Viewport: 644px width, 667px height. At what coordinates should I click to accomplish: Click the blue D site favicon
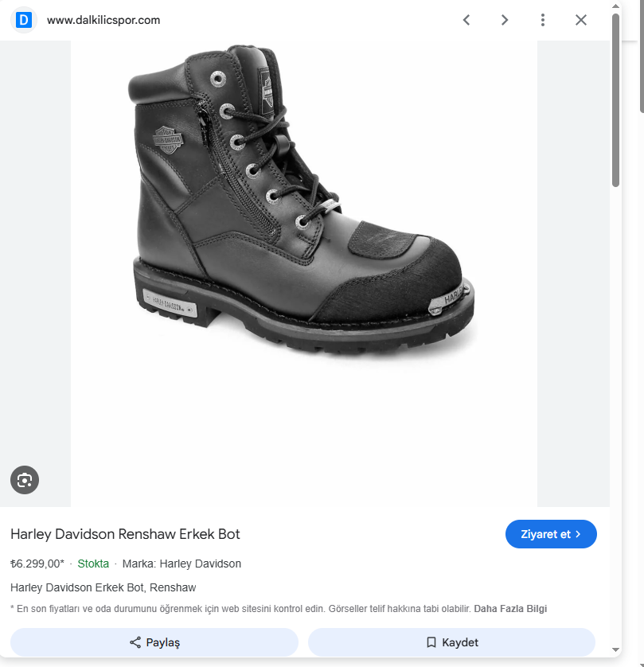[24, 20]
